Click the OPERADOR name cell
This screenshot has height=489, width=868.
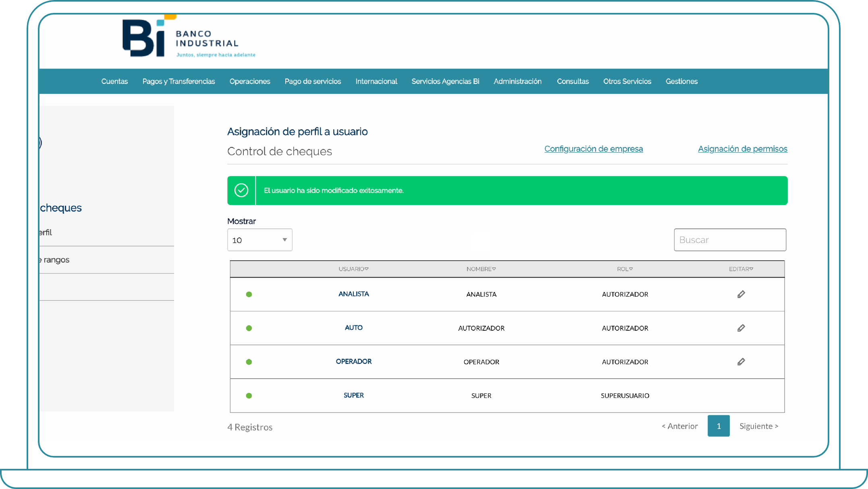481,362
